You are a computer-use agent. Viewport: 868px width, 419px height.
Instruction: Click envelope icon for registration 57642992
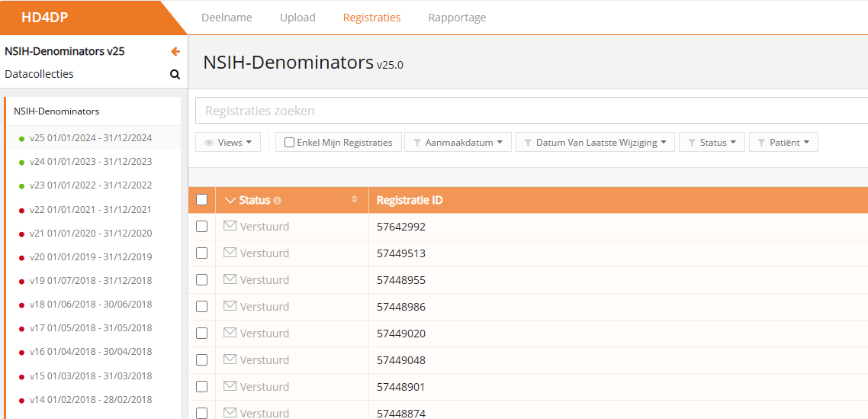point(230,226)
